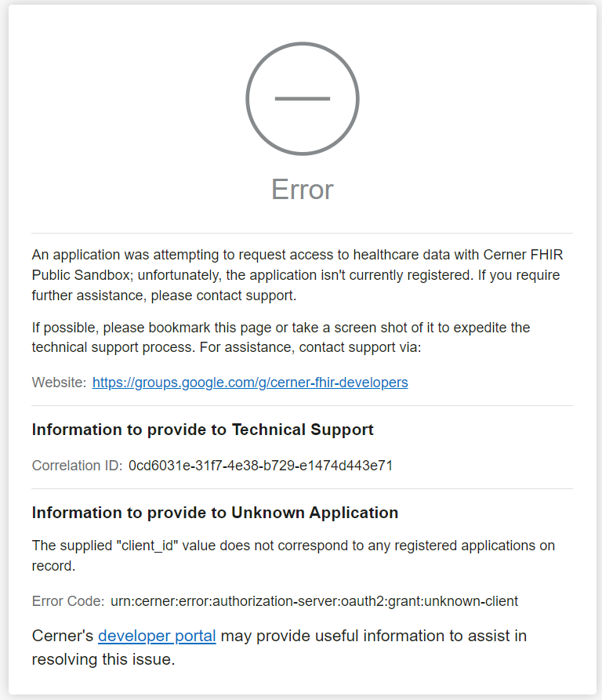Select the unknown-client error code URN
The image size is (602, 700).
tap(314, 601)
